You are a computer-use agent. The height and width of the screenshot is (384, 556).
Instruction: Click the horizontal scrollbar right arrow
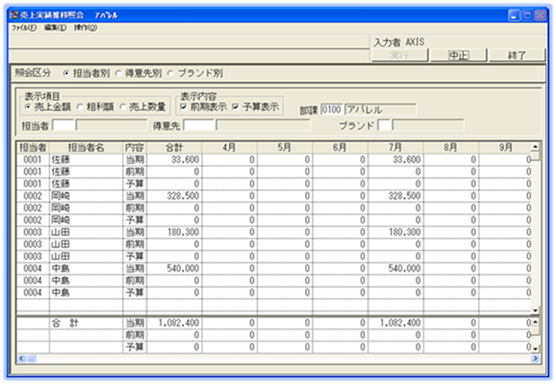pos(535,358)
